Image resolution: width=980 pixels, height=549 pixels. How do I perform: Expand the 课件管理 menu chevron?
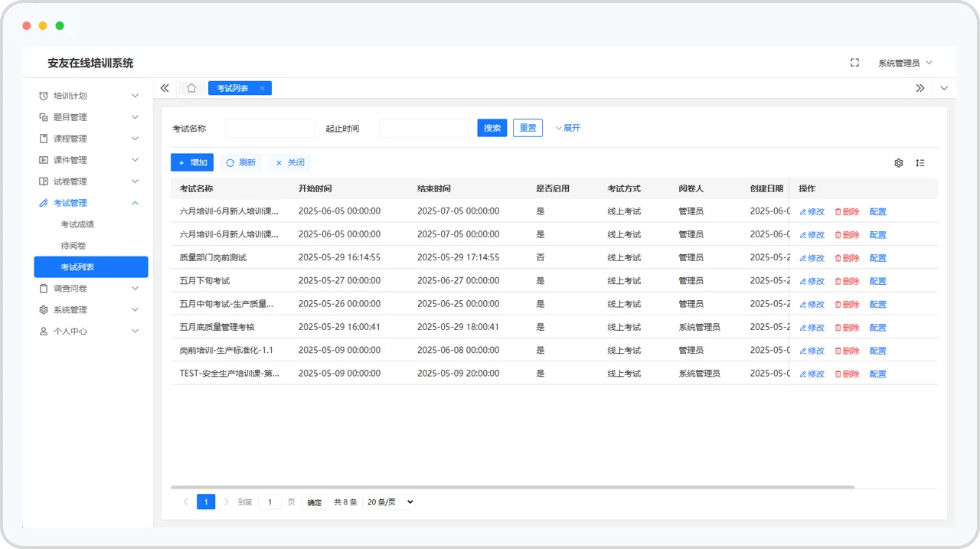click(x=136, y=160)
